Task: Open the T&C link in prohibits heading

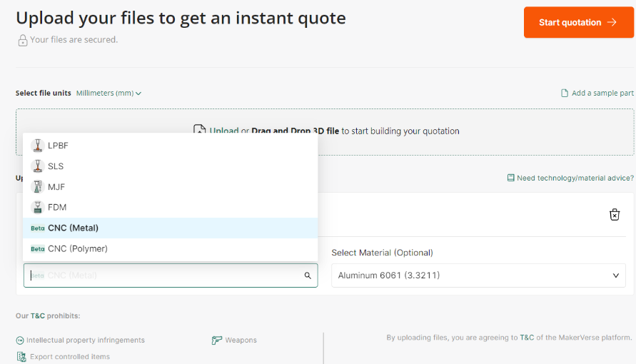Action: coord(38,315)
